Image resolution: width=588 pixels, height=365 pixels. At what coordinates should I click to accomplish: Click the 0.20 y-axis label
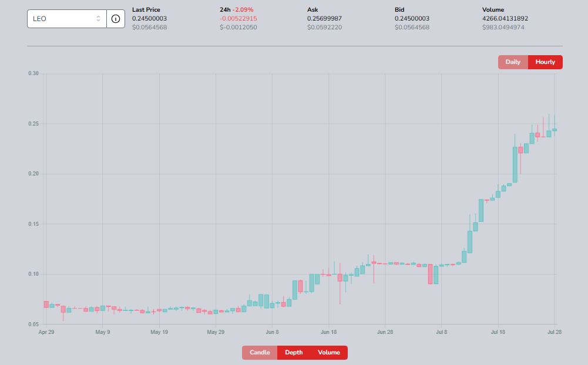33,174
